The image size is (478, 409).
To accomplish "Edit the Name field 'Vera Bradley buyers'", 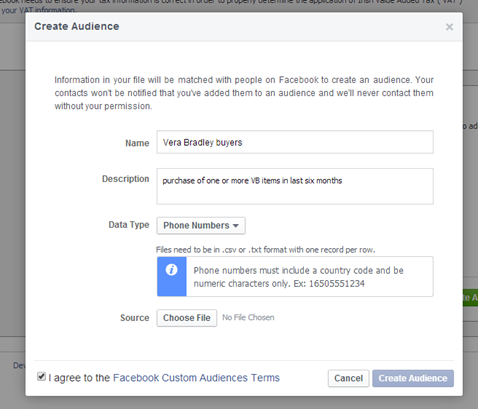I will click(x=295, y=142).
